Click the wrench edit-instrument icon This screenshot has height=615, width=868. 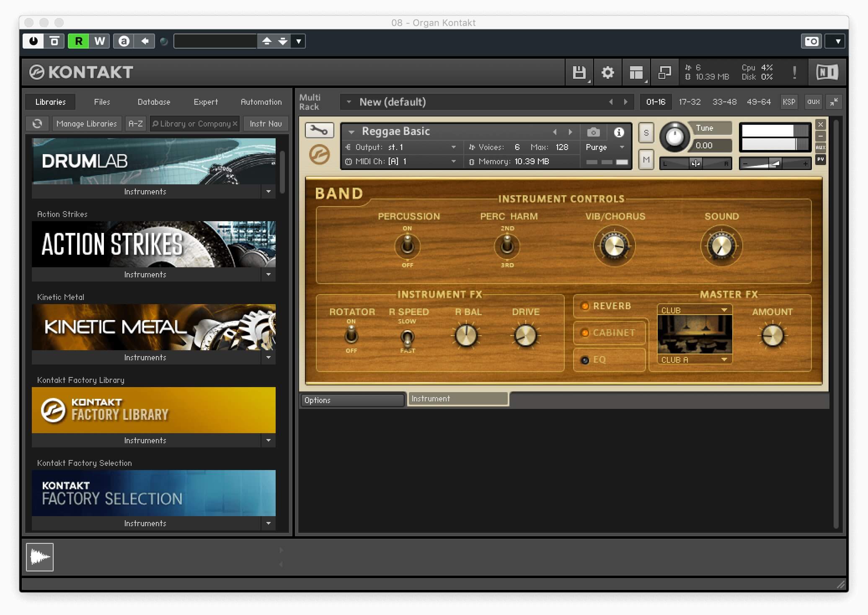[319, 130]
